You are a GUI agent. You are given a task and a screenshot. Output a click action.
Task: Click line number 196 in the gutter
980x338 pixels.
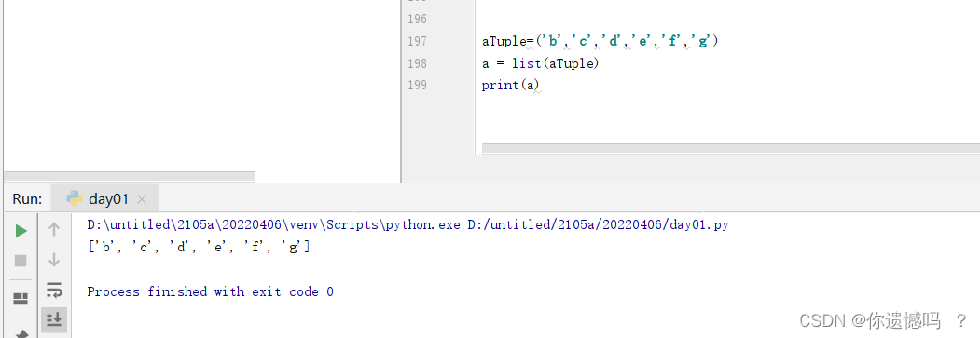click(x=417, y=19)
